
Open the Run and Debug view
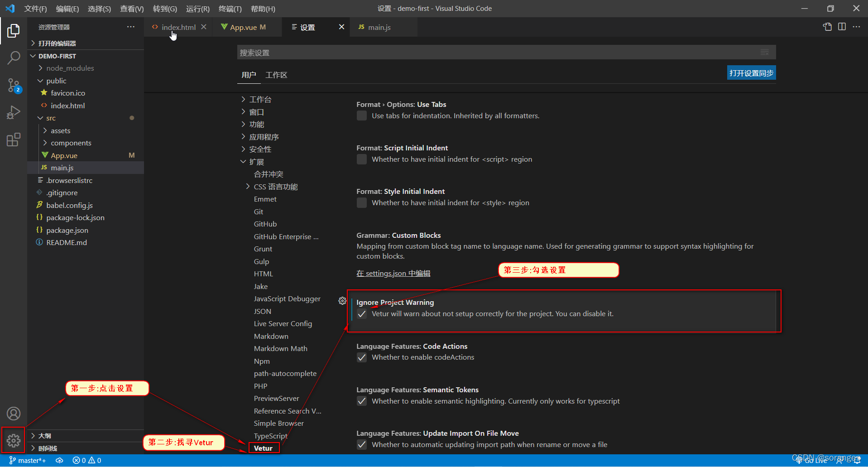(x=14, y=112)
